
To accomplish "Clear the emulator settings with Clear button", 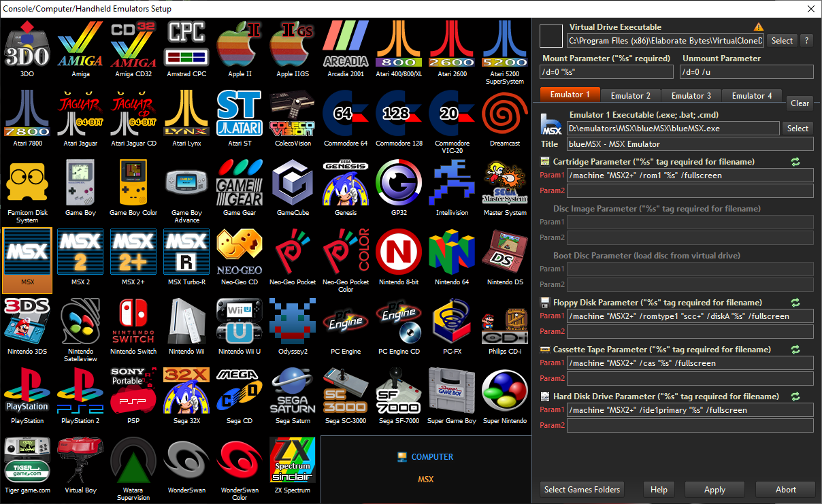I will 800,103.
